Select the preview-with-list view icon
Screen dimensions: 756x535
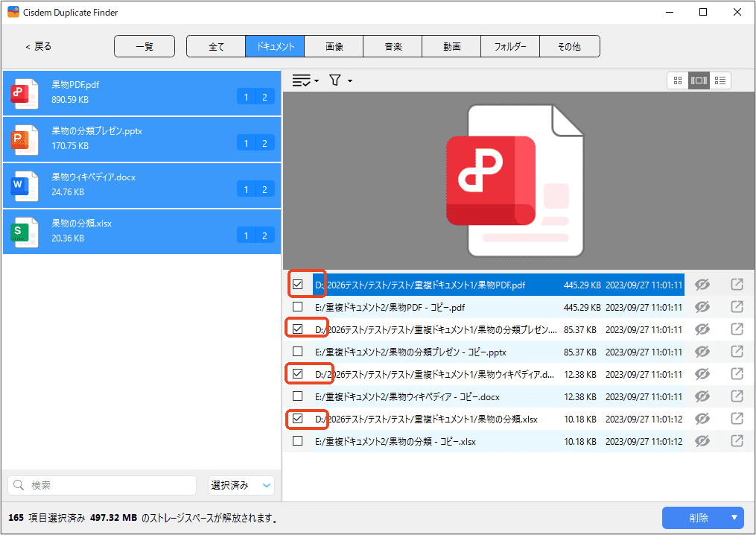(x=699, y=80)
